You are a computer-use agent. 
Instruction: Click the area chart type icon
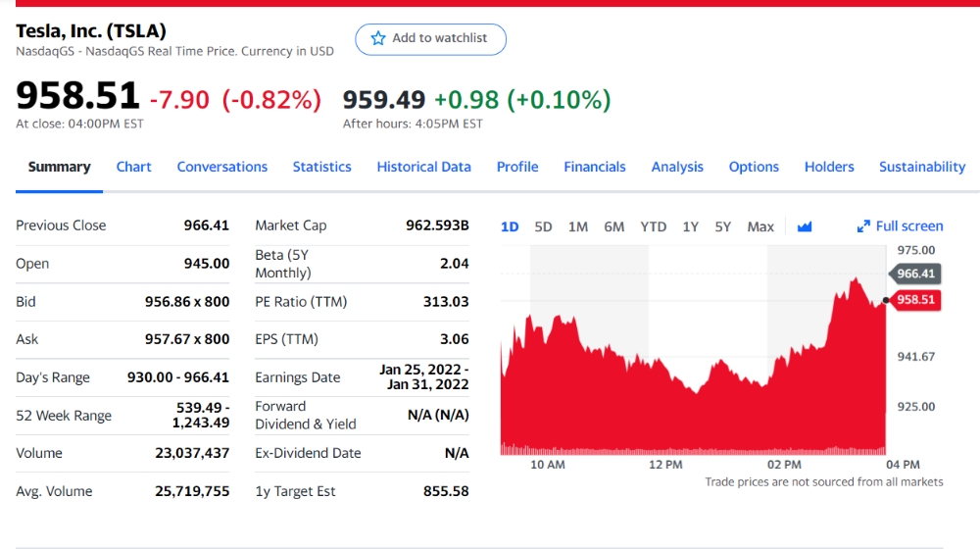click(x=805, y=226)
